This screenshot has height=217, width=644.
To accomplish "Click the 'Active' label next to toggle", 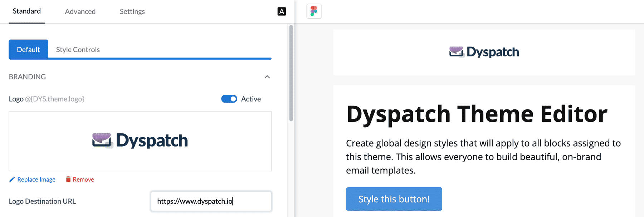I will [x=251, y=99].
